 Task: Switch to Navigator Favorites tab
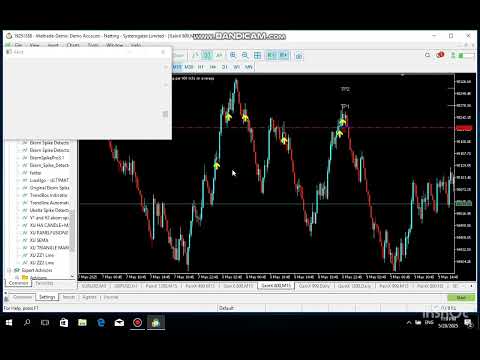point(44,283)
